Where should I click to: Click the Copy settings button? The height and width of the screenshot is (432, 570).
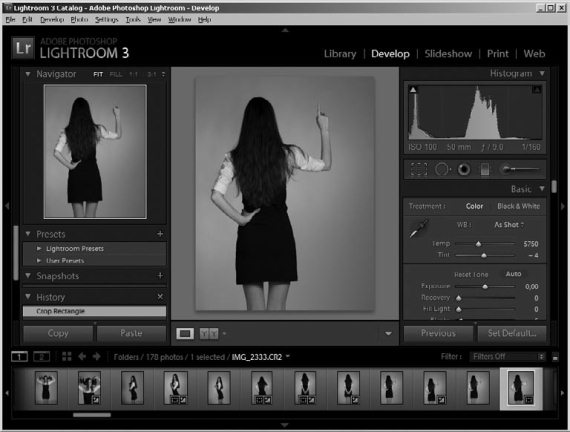click(58, 333)
